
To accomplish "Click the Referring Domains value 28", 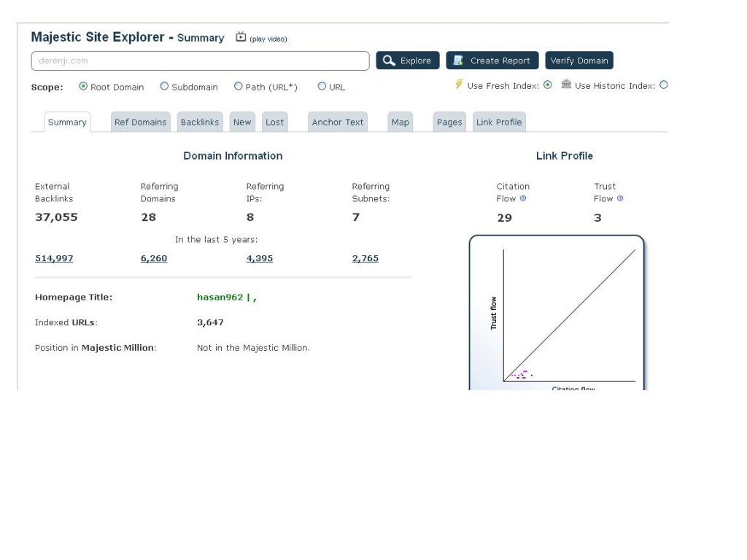I will tap(149, 217).
